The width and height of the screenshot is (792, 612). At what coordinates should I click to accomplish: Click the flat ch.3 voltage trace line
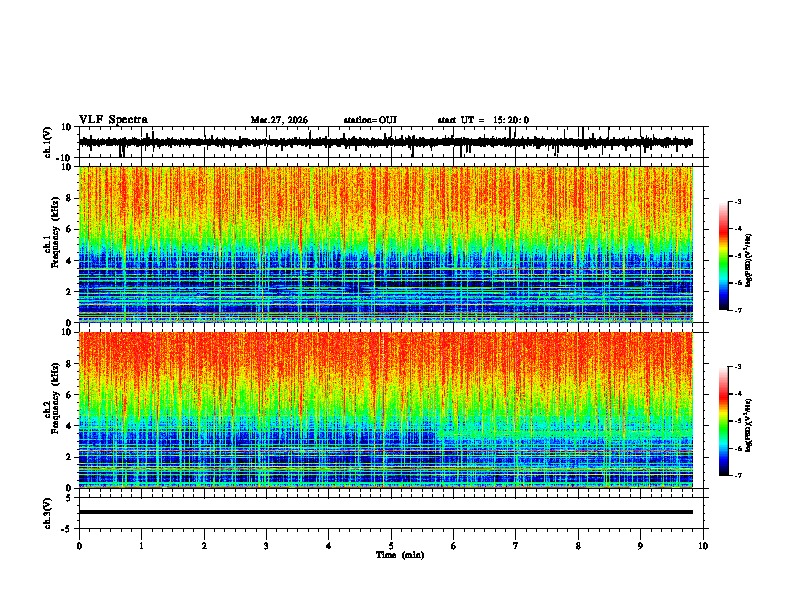(x=386, y=512)
